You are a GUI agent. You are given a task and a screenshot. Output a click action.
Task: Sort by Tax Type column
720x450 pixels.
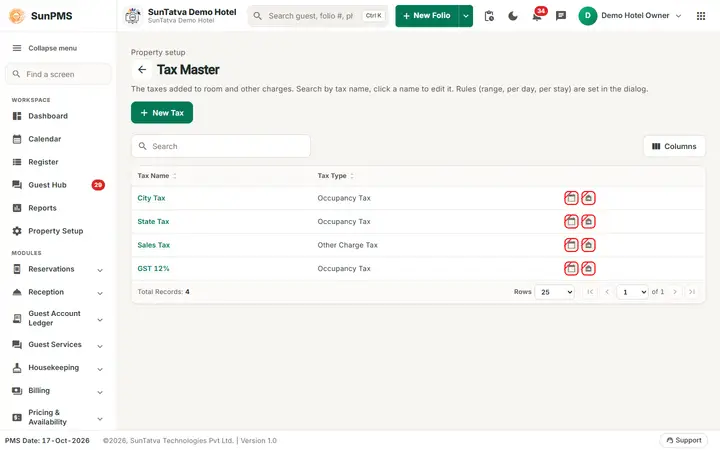tap(335, 176)
